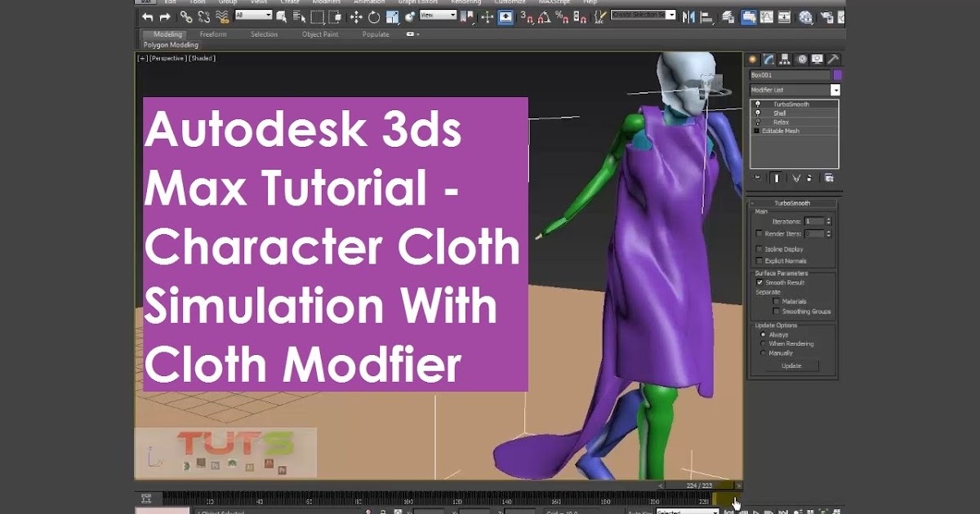Select the Select and Move tool
980x514 pixels.
click(358, 16)
